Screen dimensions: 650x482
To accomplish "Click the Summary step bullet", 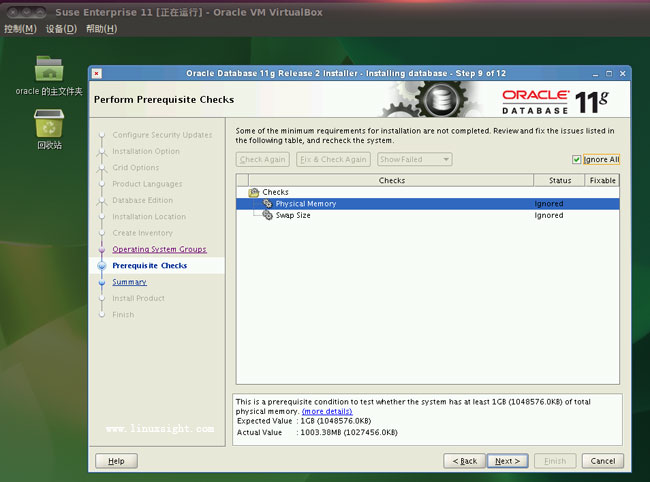I will click(102, 282).
